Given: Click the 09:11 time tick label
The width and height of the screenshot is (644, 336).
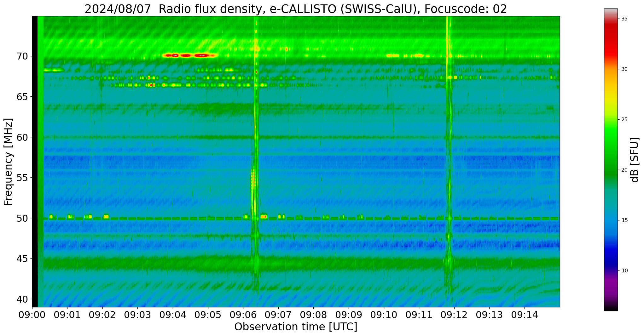Looking at the screenshot, I should (419, 315).
